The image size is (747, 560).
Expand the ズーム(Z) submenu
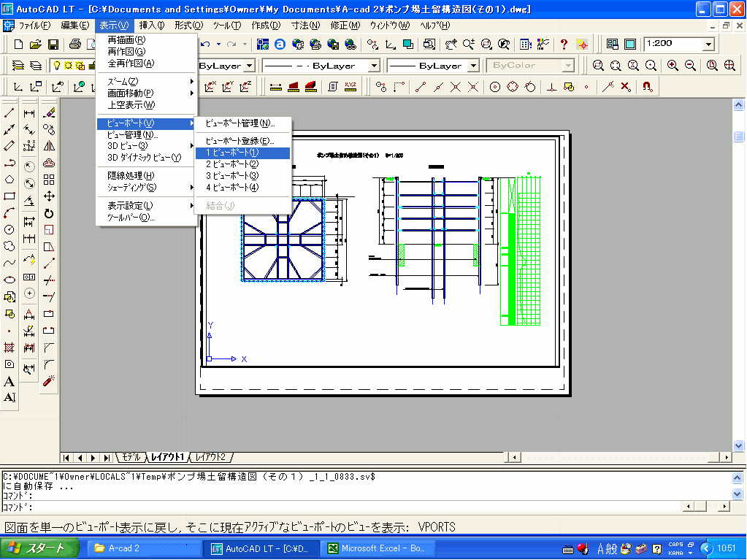[x=147, y=82]
